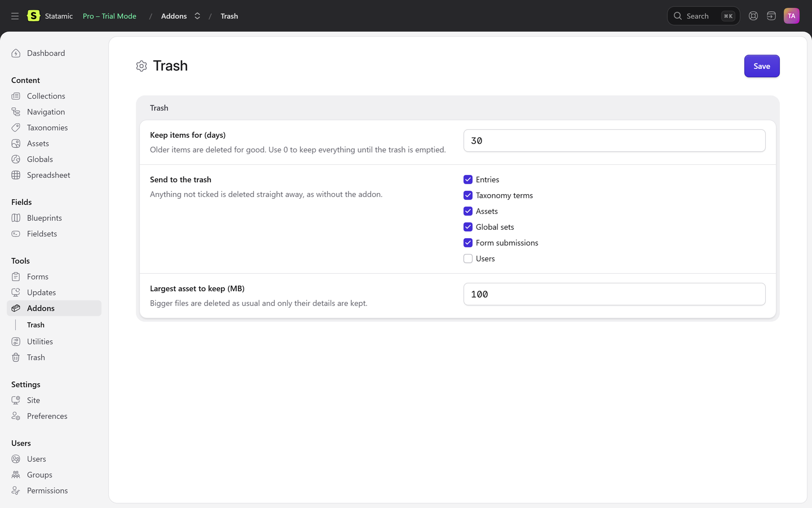Open Site settings in the sidebar
Screen dimensions: 812x508
coord(33,400)
